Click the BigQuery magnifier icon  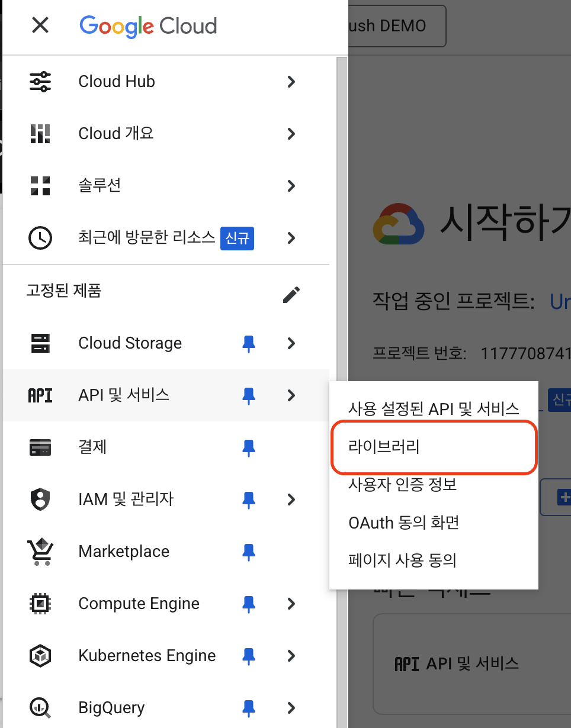[x=40, y=708]
